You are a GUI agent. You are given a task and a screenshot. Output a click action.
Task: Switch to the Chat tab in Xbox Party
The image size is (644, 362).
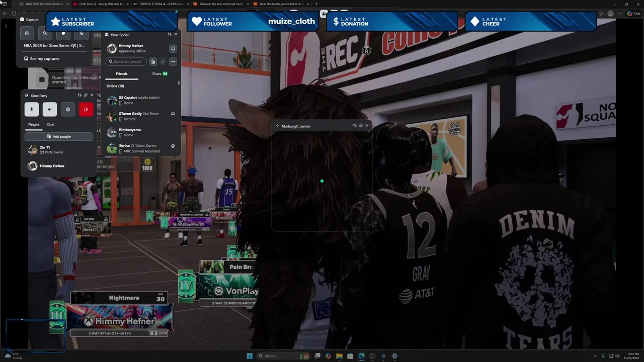51,124
